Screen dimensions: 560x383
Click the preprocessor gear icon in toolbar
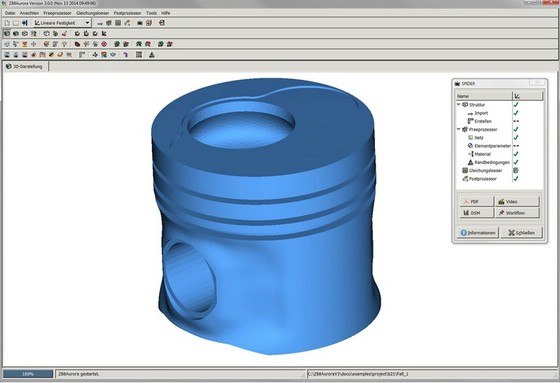109,23
